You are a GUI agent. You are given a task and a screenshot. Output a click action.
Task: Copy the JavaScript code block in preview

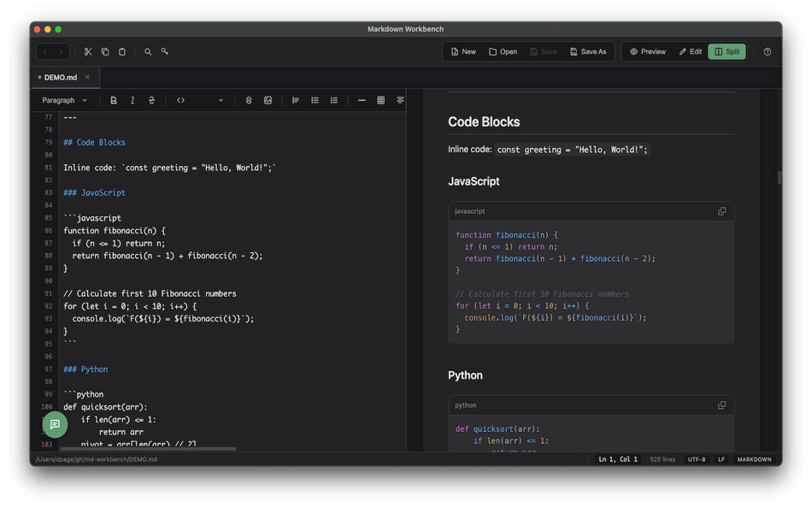(x=721, y=210)
